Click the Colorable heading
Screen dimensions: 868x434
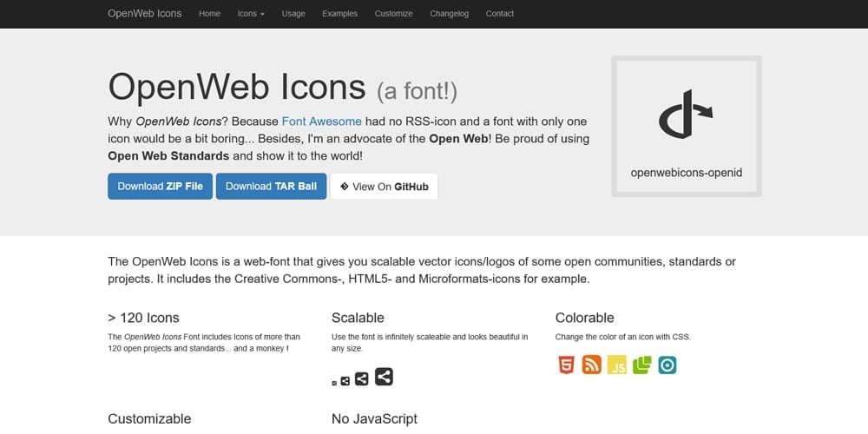tap(584, 318)
